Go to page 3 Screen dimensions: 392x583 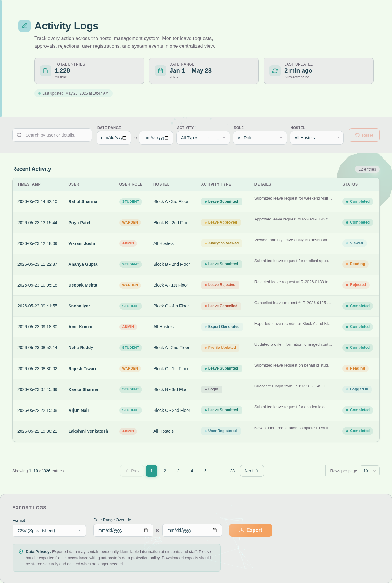[x=179, y=471]
